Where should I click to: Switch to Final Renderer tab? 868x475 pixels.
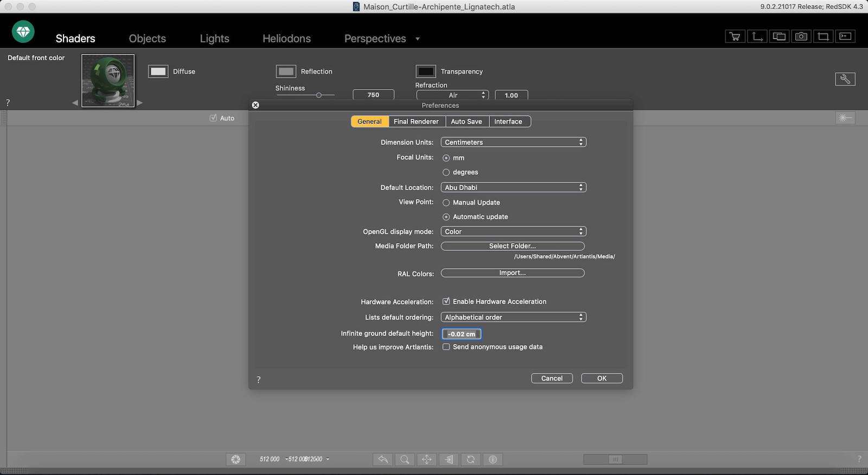click(x=416, y=122)
